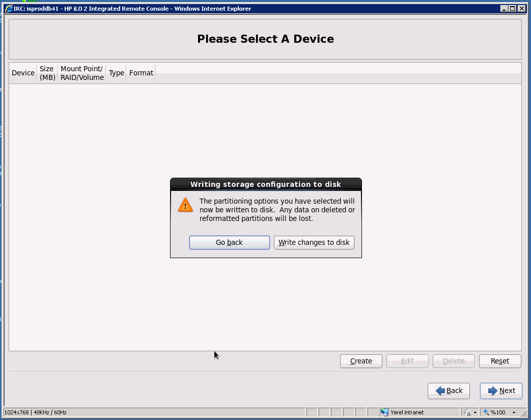The width and height of the screenshot is (531, 420).
Task: Click the greyed-out Edit button
Action: [407, 361]
